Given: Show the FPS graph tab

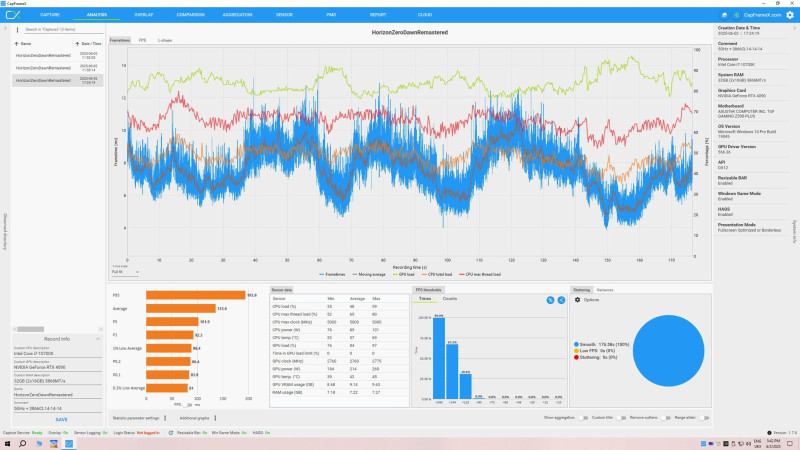Looking at the screenshot, I should coord(142,40).
